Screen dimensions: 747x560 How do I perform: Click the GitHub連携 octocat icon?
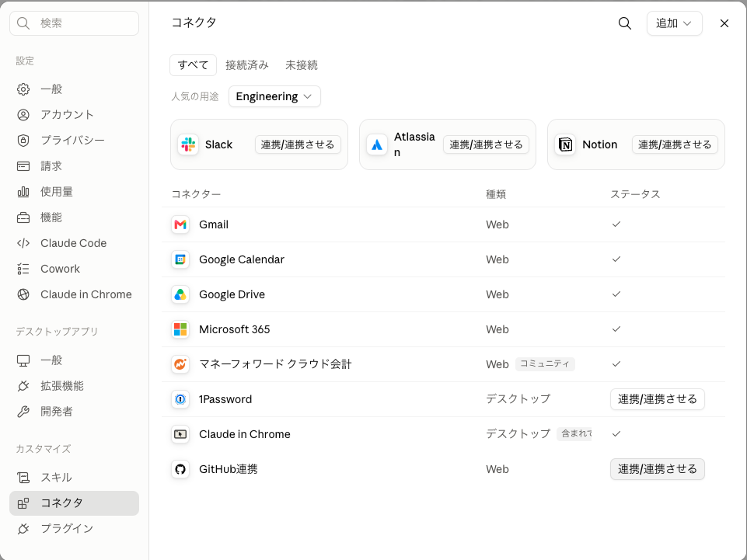coord(180,469)
